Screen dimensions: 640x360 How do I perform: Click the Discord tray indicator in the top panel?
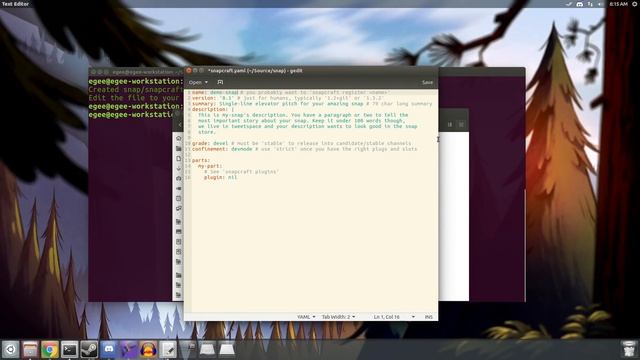(x=580, y=4)
